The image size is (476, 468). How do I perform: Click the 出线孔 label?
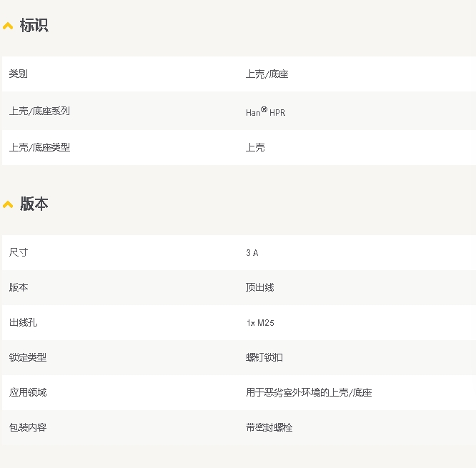coord(24,322)
